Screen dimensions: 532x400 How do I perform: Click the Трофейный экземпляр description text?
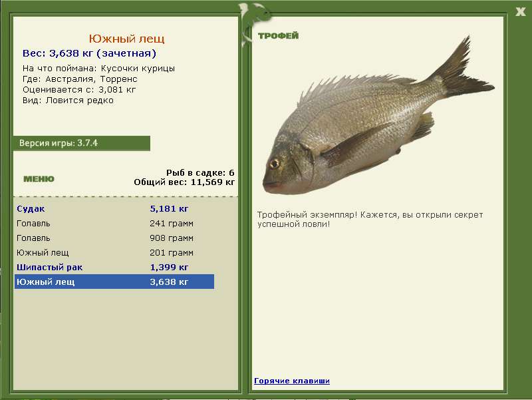pyautogui.click(x=370, y=220)
